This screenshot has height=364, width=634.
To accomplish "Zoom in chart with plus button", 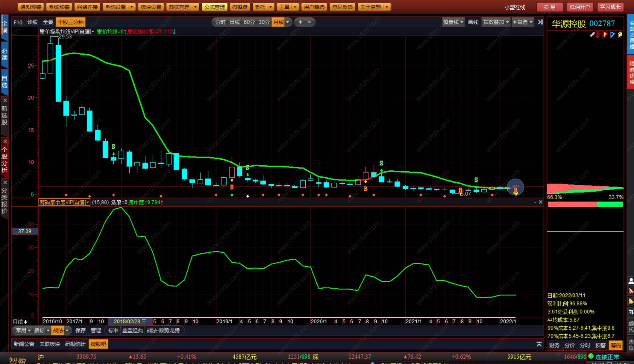I will pyautogui.click(x=300, y=22).
